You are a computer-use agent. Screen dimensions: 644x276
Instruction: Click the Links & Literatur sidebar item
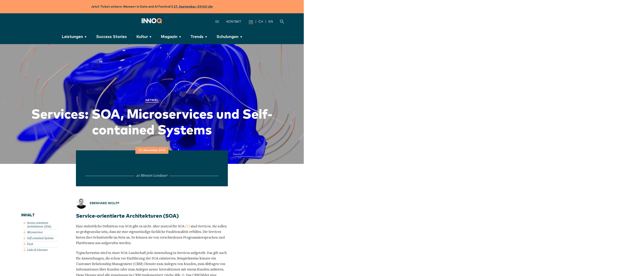click(x=37, y=250)
